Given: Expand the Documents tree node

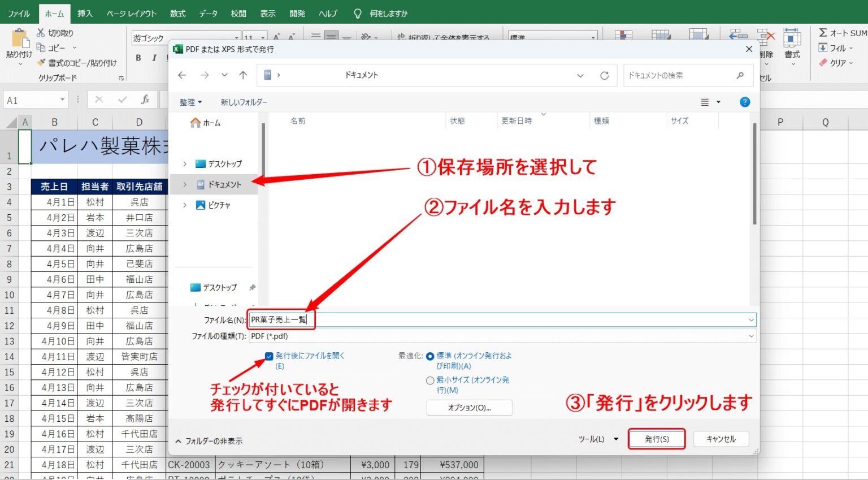Looking at the screenshot, I should point(185,185).
